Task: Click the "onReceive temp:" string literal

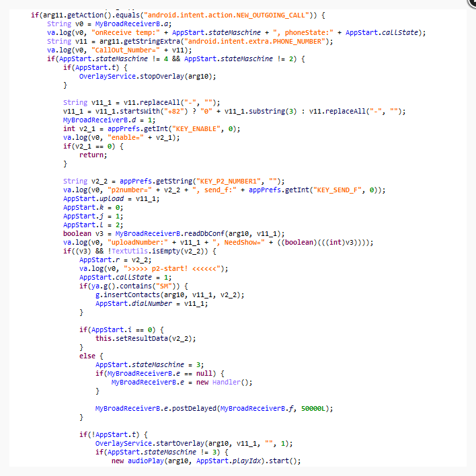Action: coord(126,33)
